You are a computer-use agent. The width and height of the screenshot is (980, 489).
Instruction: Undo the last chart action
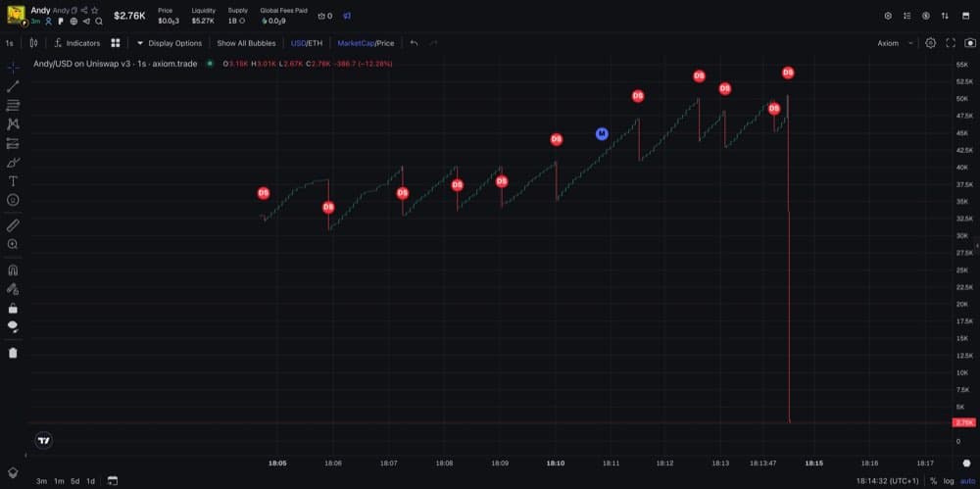(414, 43)
